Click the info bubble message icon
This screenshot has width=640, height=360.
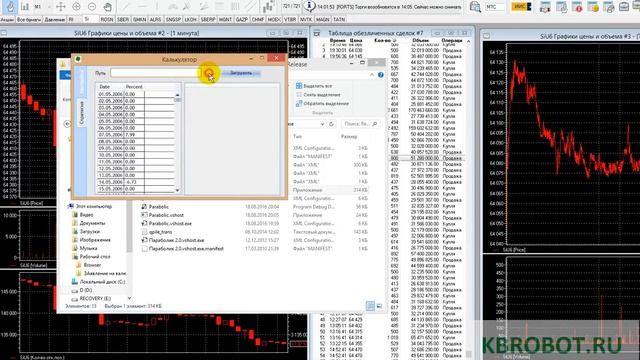(310, 6)
